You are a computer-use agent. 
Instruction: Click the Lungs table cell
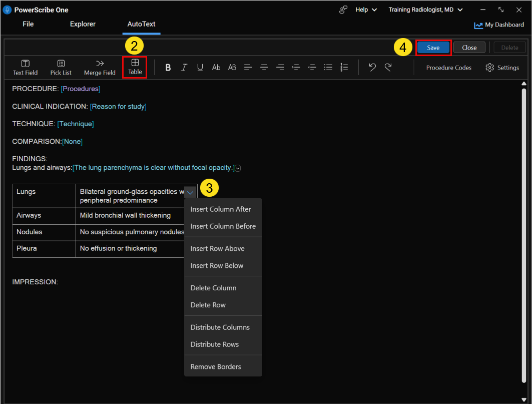[44, 196]
